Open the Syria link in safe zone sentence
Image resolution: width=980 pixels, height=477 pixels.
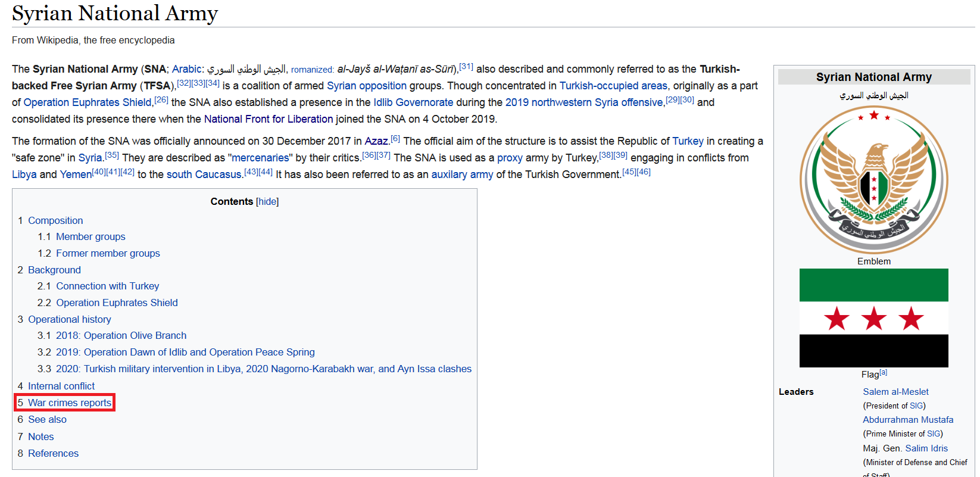tap(90, 158)
